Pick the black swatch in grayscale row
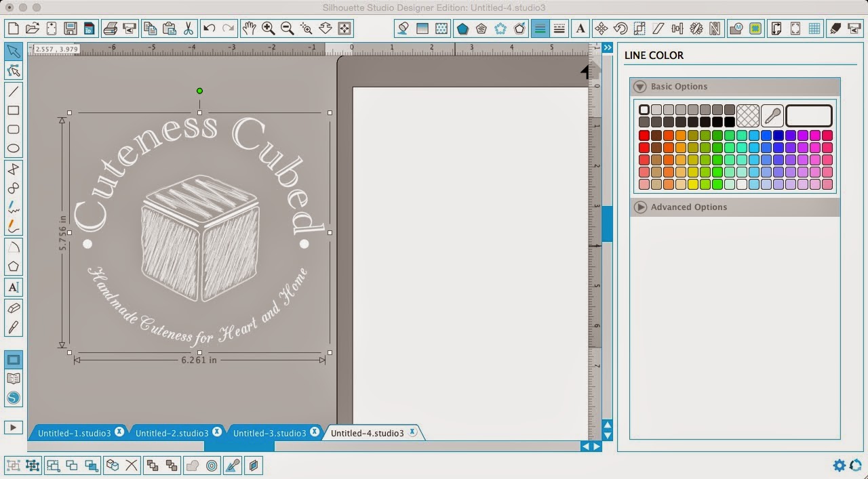The height and width of the screenshot is (479, 868). (730, 122)
